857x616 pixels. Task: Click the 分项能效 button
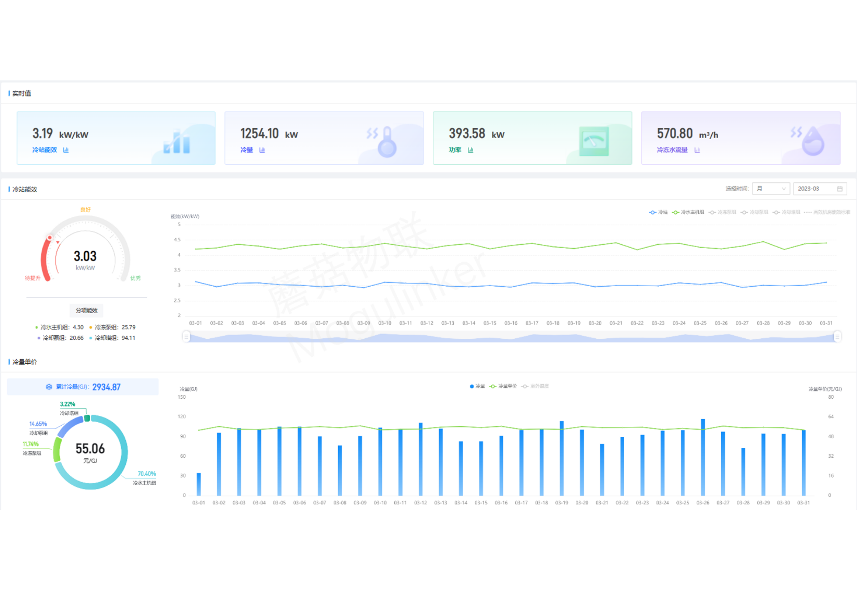coord(86,310)
